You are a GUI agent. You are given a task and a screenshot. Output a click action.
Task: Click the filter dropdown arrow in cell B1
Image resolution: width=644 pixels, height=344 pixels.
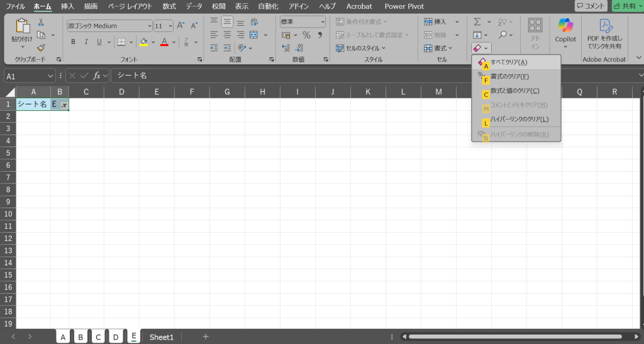[64, 105]
